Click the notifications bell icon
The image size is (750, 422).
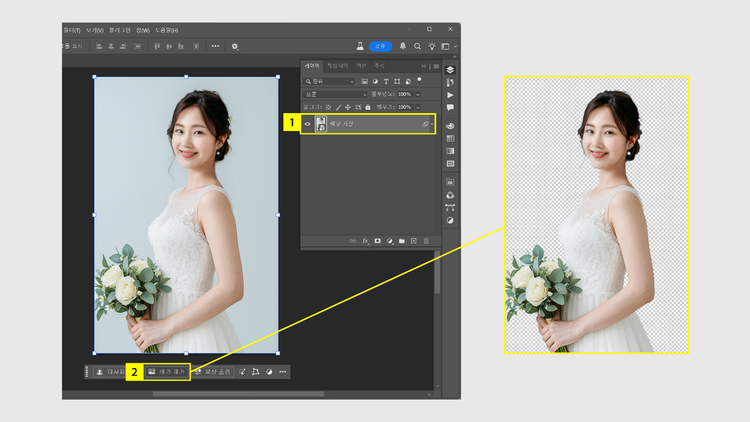(x=404, y=46)
